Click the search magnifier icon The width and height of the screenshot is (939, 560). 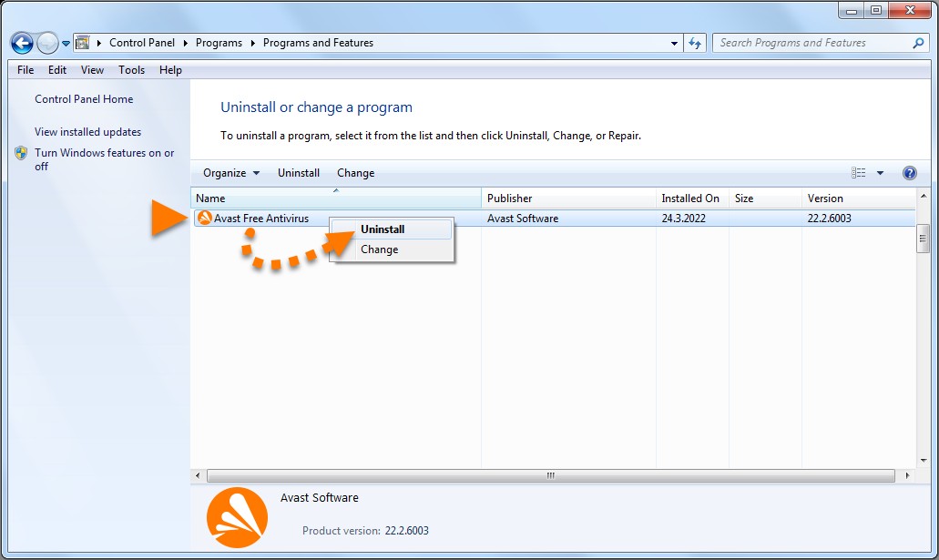[918, 43]
